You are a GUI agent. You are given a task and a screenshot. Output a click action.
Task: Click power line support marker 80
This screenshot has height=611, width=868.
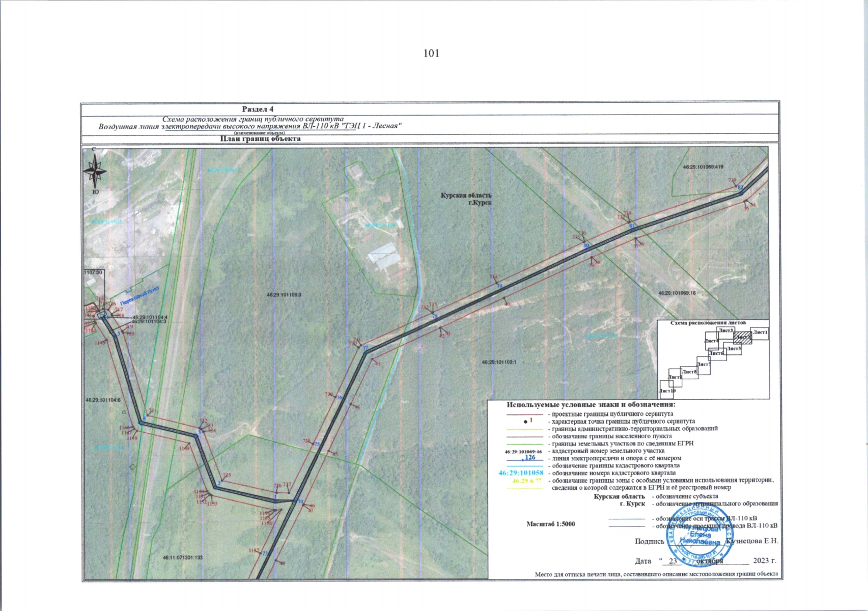click(x=586, y=246)
